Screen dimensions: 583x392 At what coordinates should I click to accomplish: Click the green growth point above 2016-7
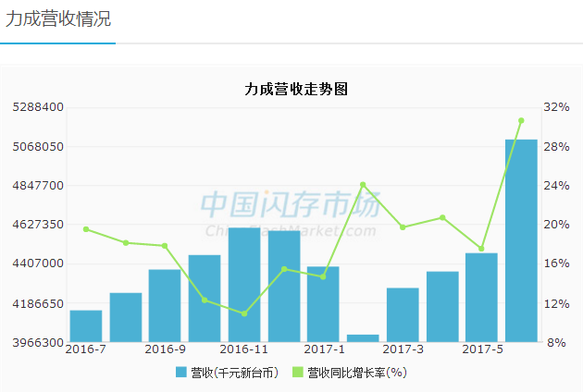(86, 229)
